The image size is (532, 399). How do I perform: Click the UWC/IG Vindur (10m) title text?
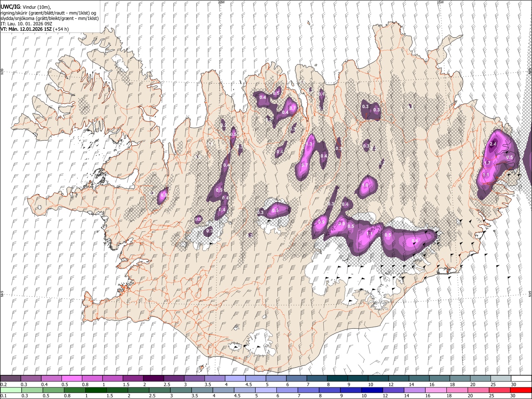click(25, 7)
